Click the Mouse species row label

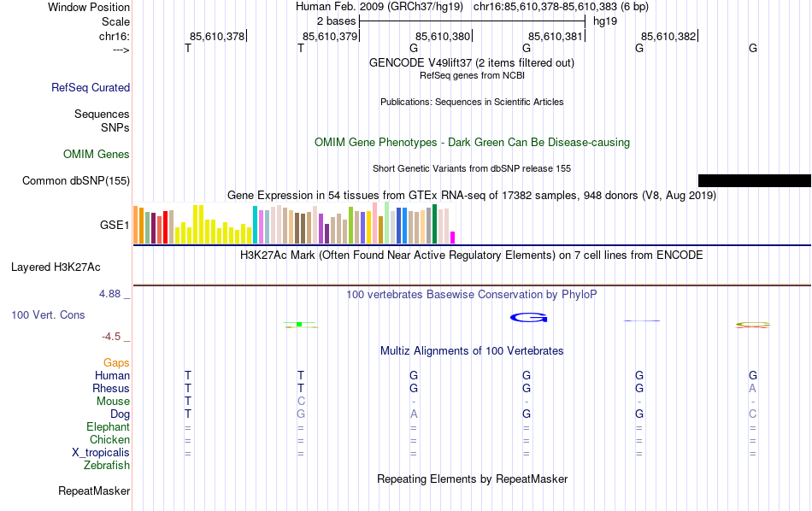(x=113, y=402)
